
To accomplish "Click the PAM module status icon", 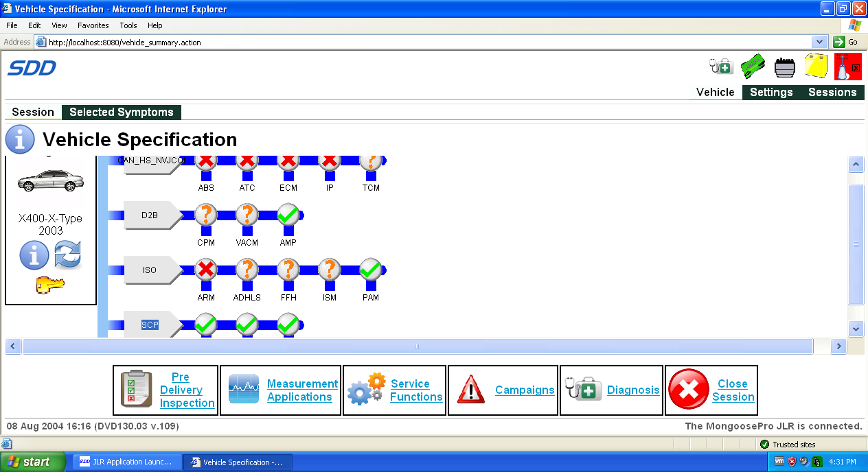I will click(371, 270).
